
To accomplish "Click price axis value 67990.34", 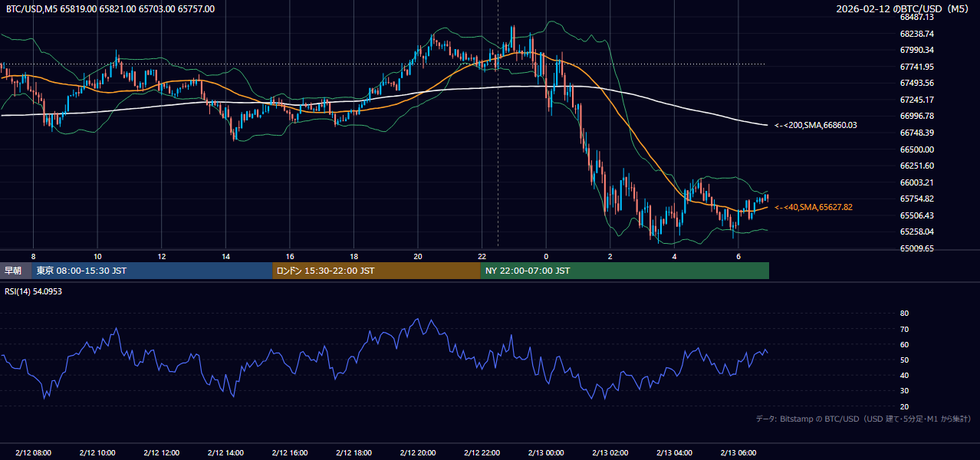I will (916, 50).
